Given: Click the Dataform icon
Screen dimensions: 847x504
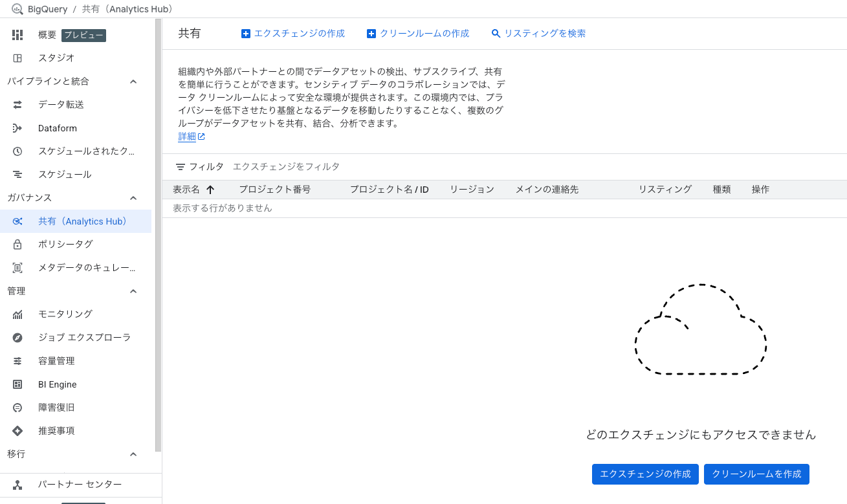Looking at the screenshot, I should (x=17, y=128).
